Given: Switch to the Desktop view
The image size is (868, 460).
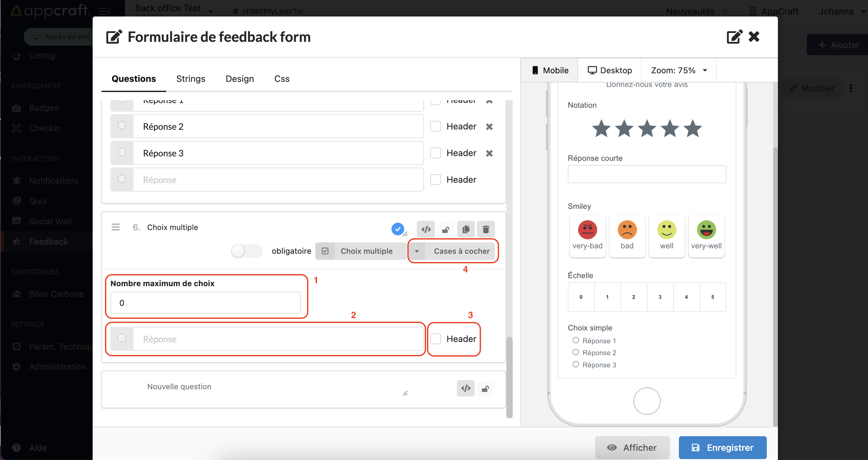Looking at the screenshot, I should point(610,70).
